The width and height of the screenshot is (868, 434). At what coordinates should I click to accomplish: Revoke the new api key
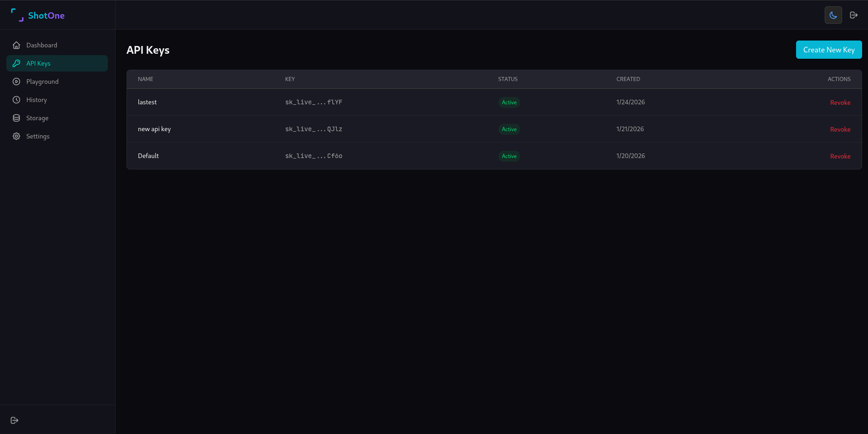click(840, 129)
